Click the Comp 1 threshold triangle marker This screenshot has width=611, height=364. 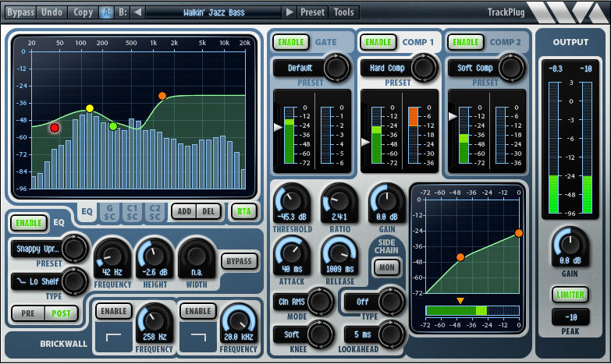tap(365, 142)
